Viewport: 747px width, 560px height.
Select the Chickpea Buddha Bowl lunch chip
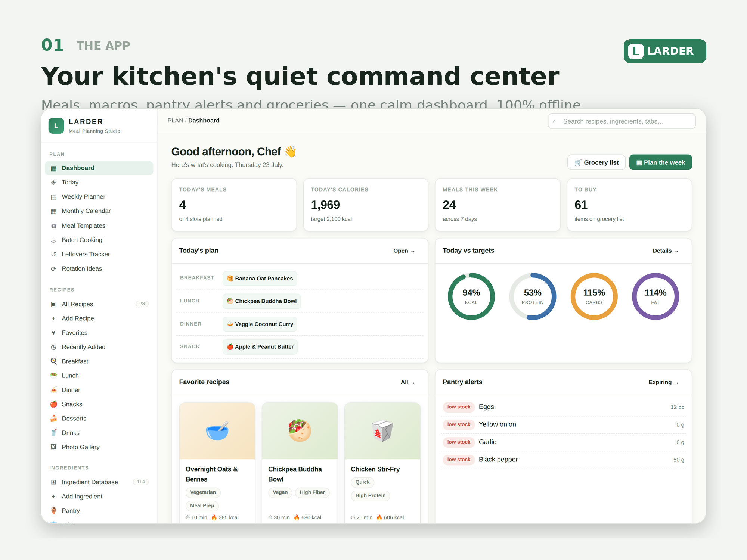262,301
